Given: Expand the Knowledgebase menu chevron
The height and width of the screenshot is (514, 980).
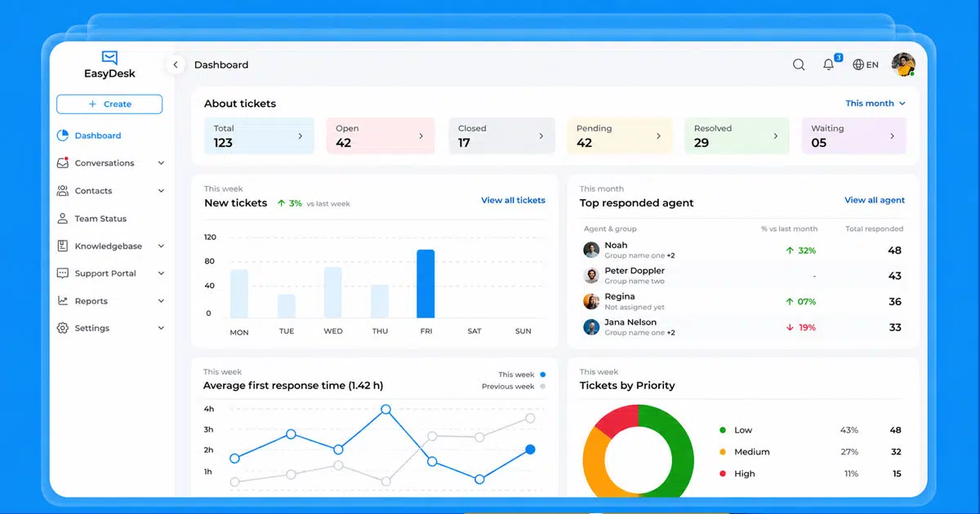Looking at the screenshot, I should [x=161, y=246].
